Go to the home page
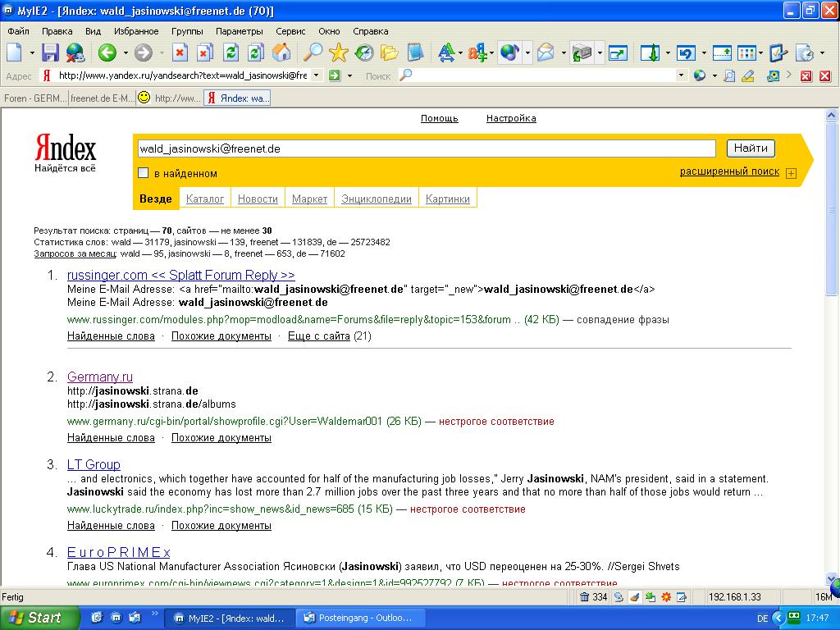This screenshot has height=630, width=840. pyautogui.click(x=281, y=52)
